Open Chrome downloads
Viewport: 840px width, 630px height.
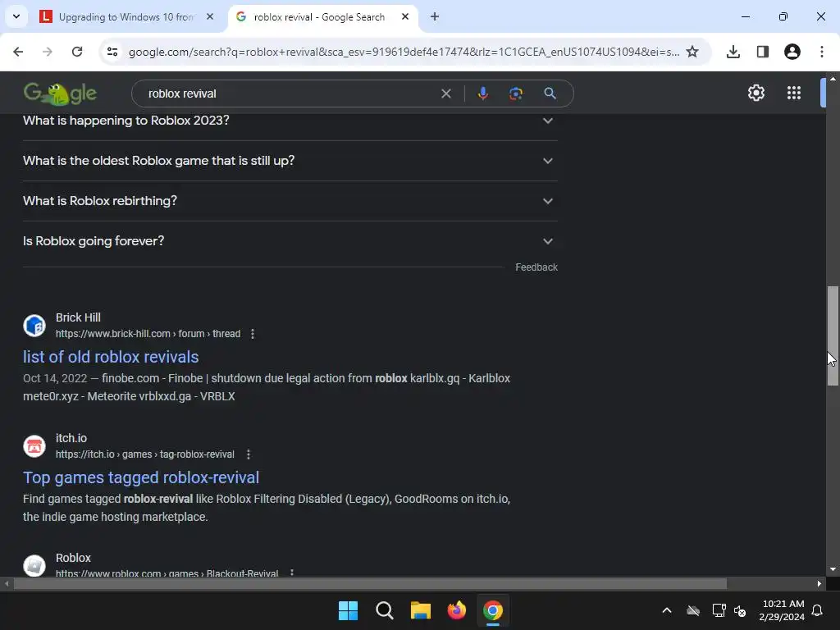coord(733,52)
